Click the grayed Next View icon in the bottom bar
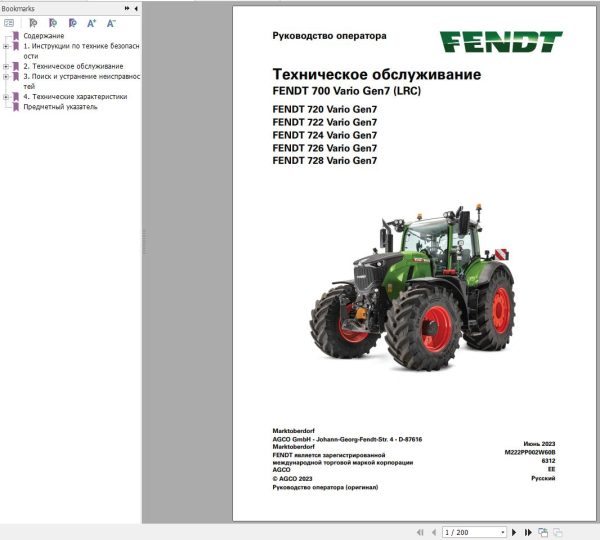Screen dimensions: 600x540 coord(558,532)
